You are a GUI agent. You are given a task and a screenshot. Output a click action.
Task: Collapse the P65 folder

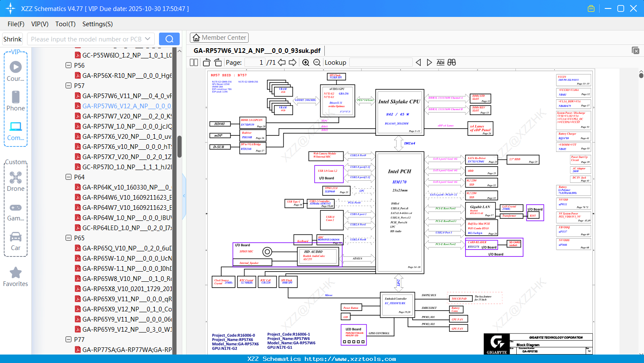(69, 238)
